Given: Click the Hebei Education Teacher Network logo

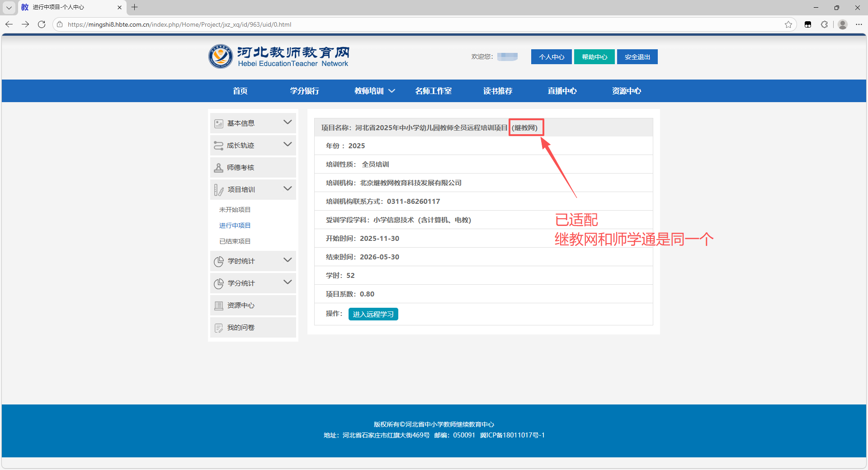Looking at the screenshot, I should click(x=278, y=56).
